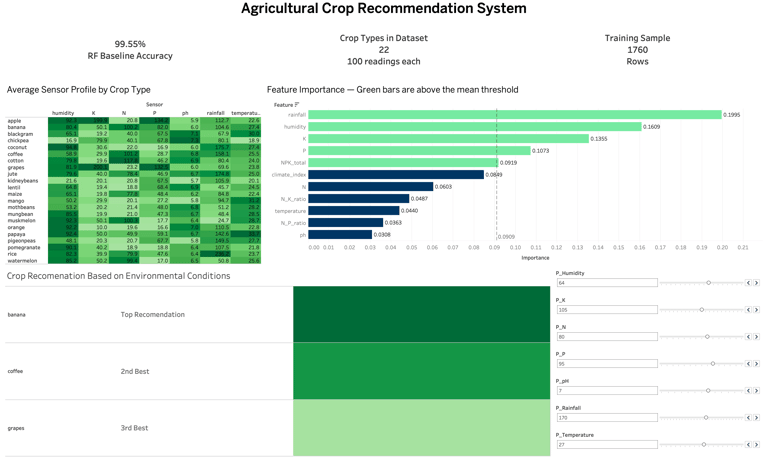Click the P_P increment arrow
Viewport: 768px width, 457px height.
tap(756, 364)
